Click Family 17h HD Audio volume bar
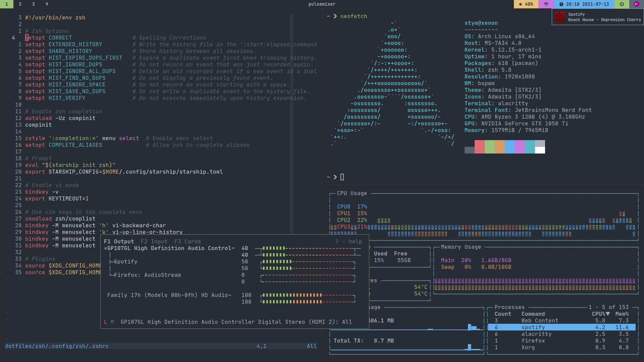Screen dimensions: 644x362 [308, 295]
